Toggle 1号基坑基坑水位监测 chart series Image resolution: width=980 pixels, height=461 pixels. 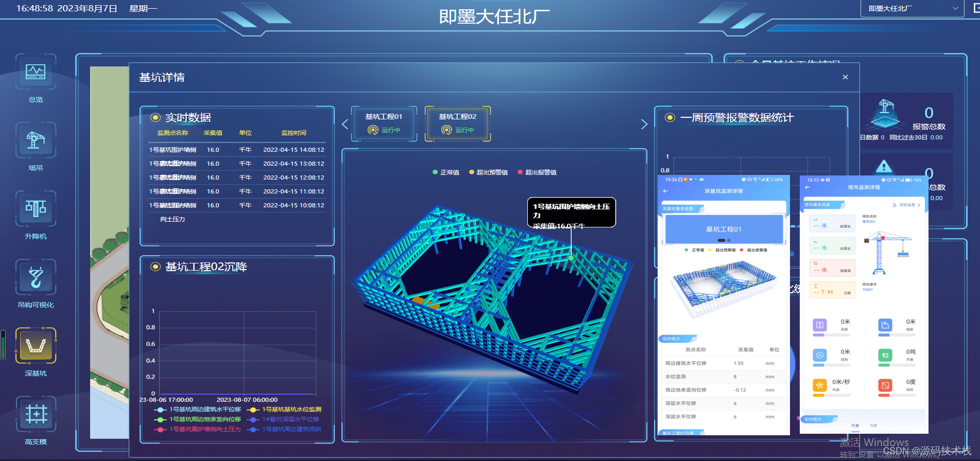tap(284, 410)
